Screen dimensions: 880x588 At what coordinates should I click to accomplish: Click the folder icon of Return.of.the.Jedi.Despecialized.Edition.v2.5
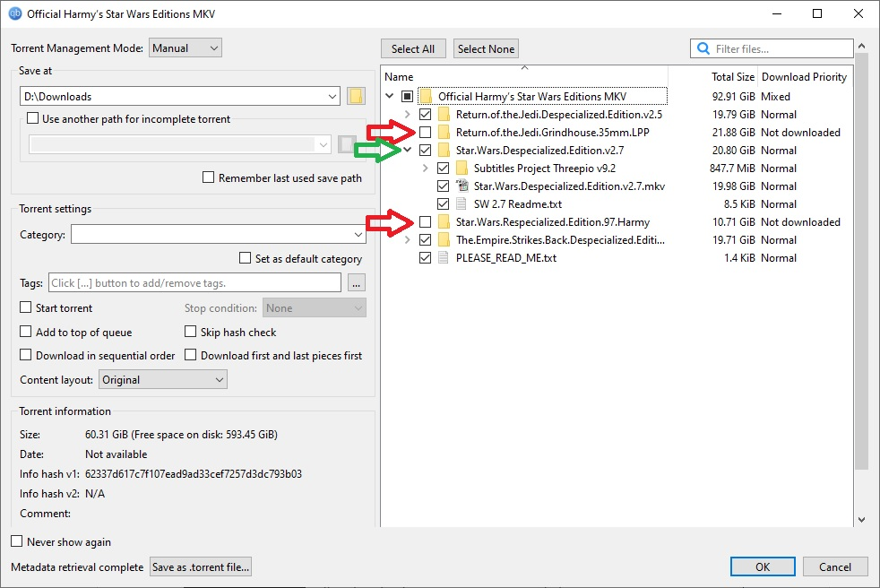(444, 115)
